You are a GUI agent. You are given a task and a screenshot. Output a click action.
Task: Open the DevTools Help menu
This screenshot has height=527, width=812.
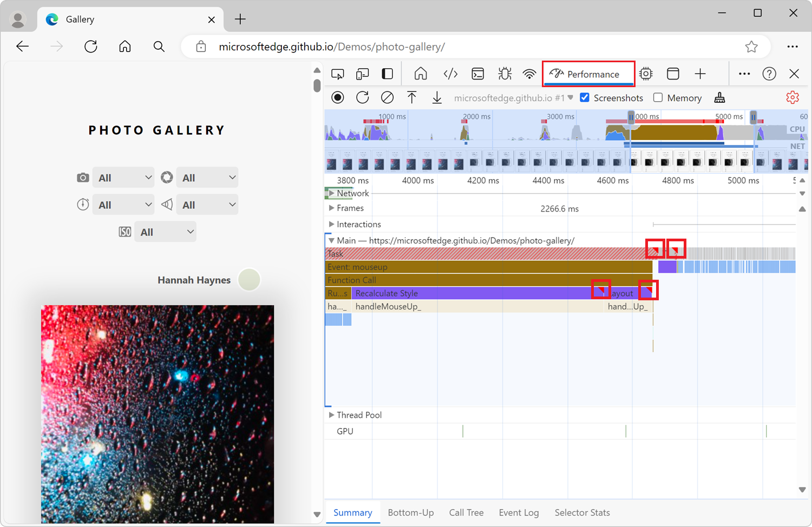tap(769, 74)
